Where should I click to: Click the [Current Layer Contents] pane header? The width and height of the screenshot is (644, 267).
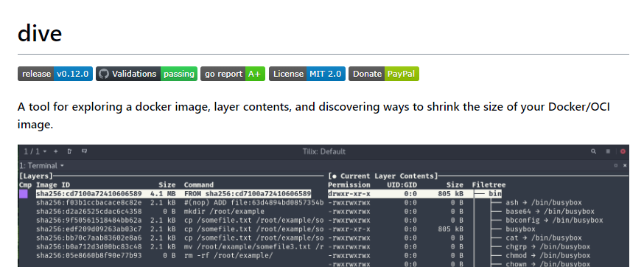coord(383,176)
